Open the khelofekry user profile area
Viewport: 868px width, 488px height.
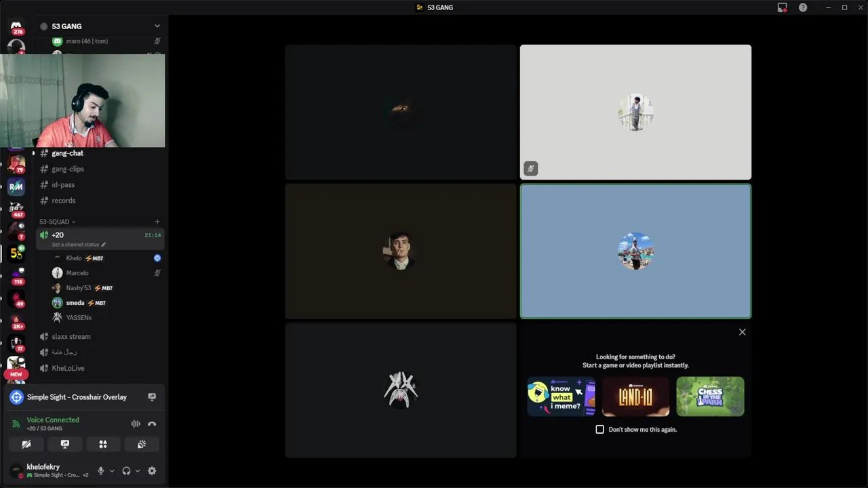(x=50, y=470)
